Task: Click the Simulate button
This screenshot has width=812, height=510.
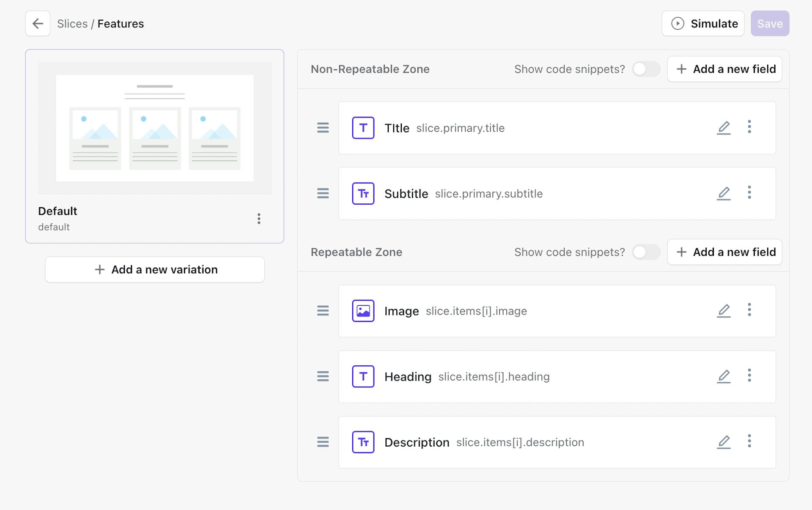Action: point(703,23)
